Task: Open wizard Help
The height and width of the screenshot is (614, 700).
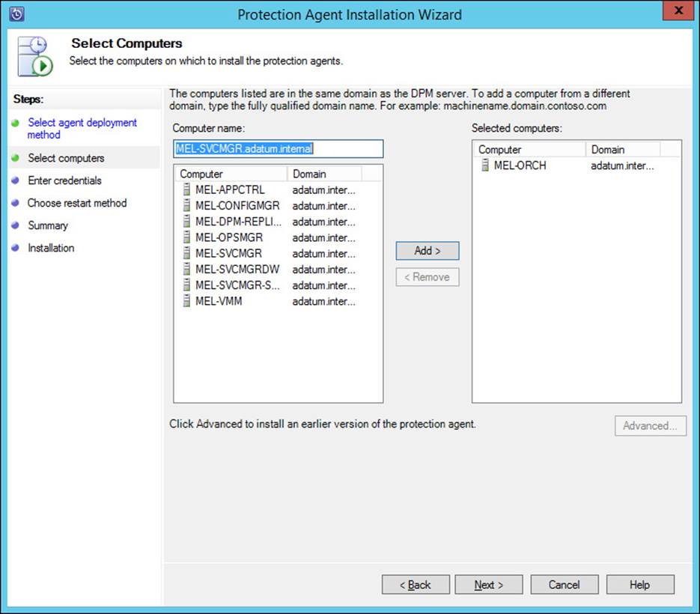Action: tap(639, 585)
